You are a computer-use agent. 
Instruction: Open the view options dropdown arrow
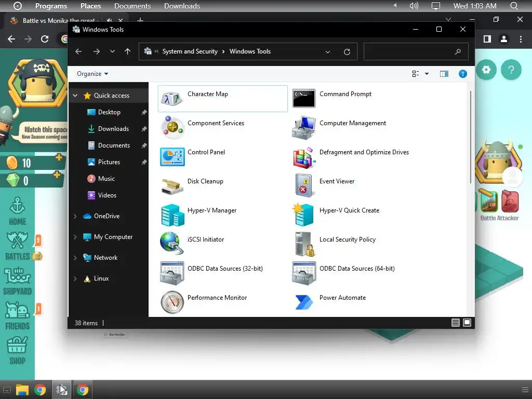(427, 74)
